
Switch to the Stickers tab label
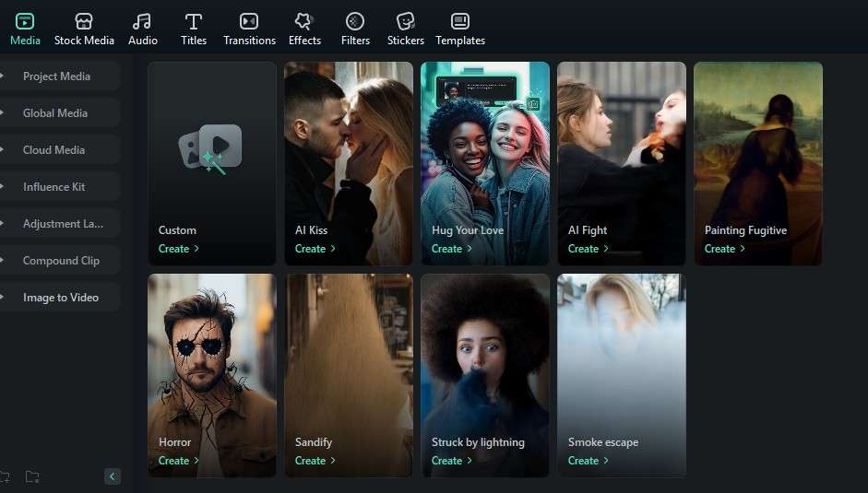pos(406,41)
